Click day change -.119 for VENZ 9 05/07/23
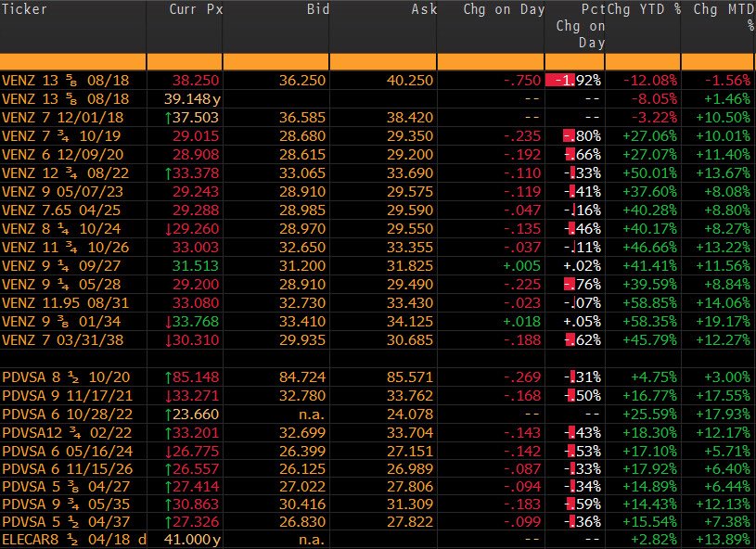 (522, 192)
